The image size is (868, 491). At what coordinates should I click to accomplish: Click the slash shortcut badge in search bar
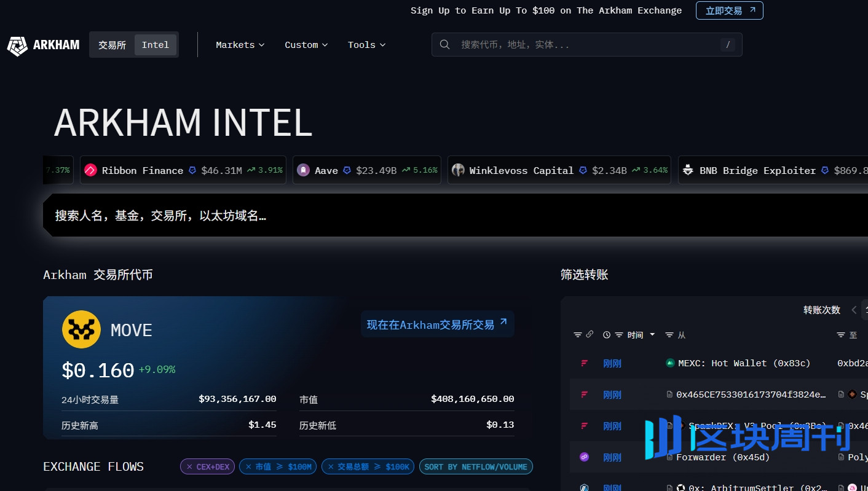728,45
